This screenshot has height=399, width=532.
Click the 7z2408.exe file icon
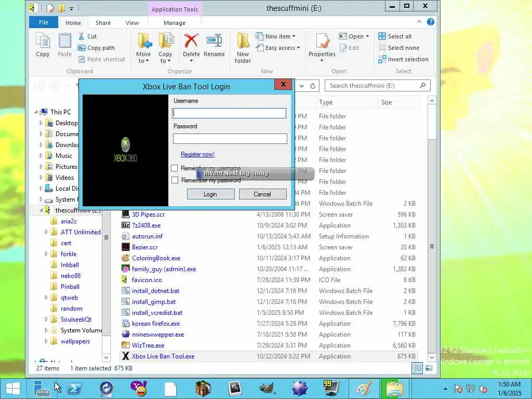point(126,225)
